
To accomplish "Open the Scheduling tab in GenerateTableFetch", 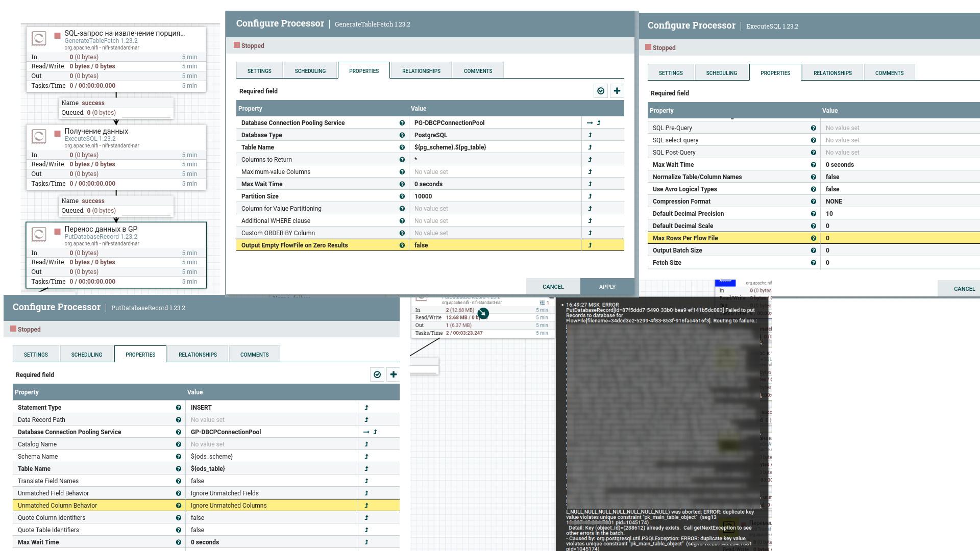I will (310, 71).
